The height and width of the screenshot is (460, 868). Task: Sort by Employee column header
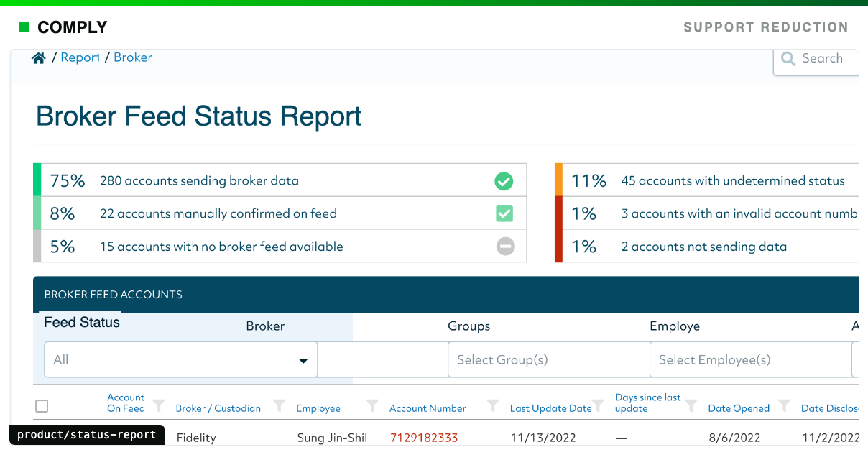click(318, 408)
